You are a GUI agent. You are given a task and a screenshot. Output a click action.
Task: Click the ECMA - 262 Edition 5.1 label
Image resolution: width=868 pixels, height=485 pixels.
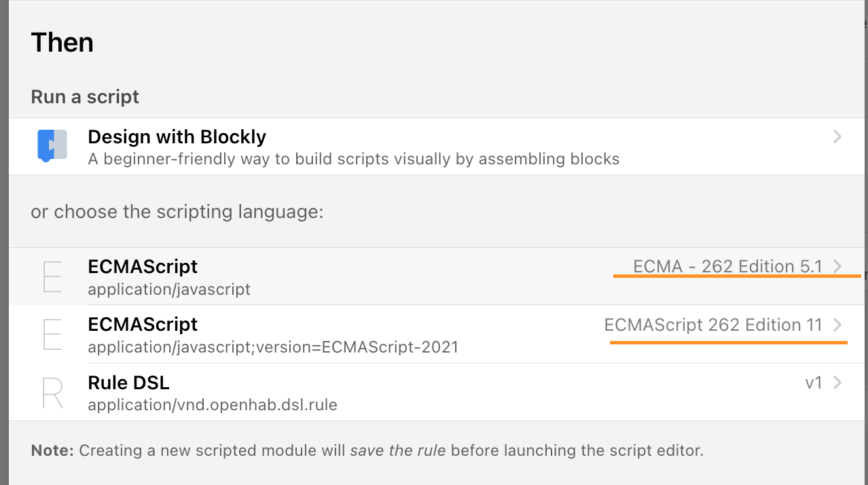pyautogui.click(x=727, y=266)
